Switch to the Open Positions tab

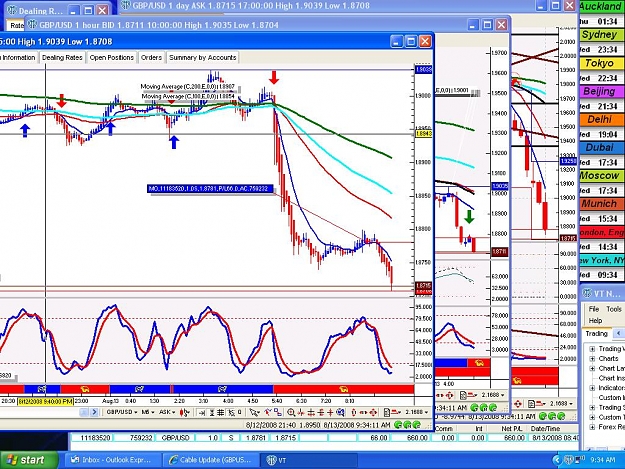pos(112,57)
